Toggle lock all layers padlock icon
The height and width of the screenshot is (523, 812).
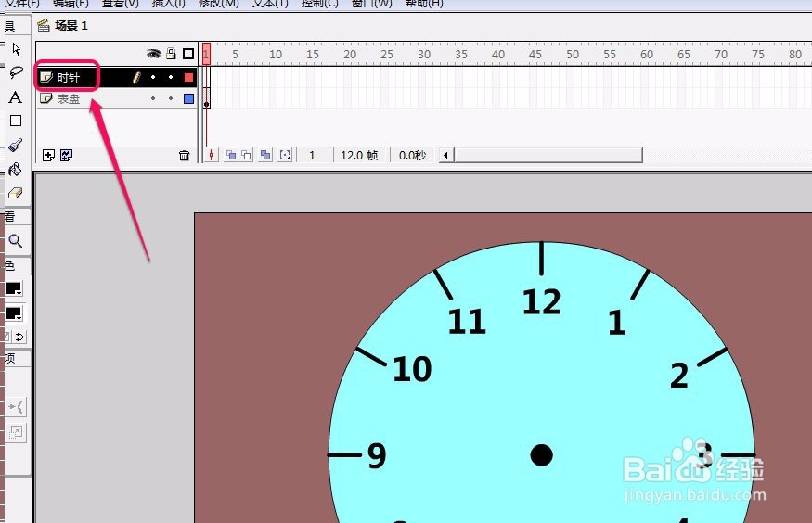171,53
